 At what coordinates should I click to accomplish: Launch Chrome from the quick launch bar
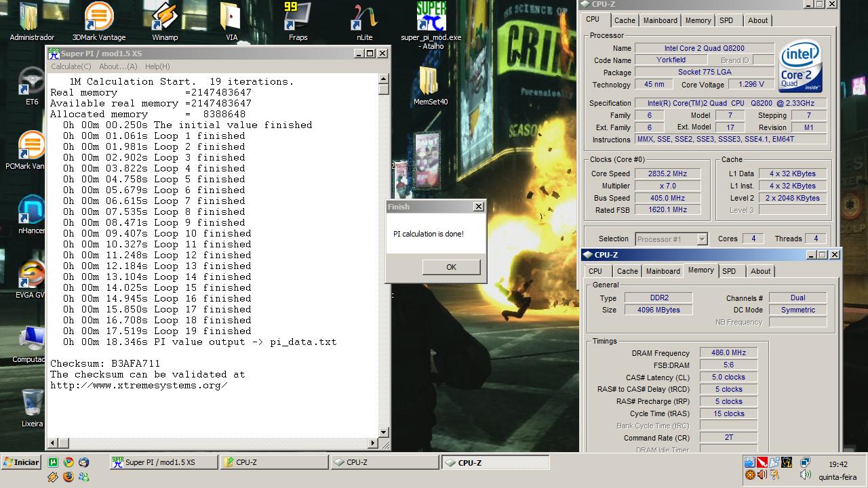[x=68, y=462]
